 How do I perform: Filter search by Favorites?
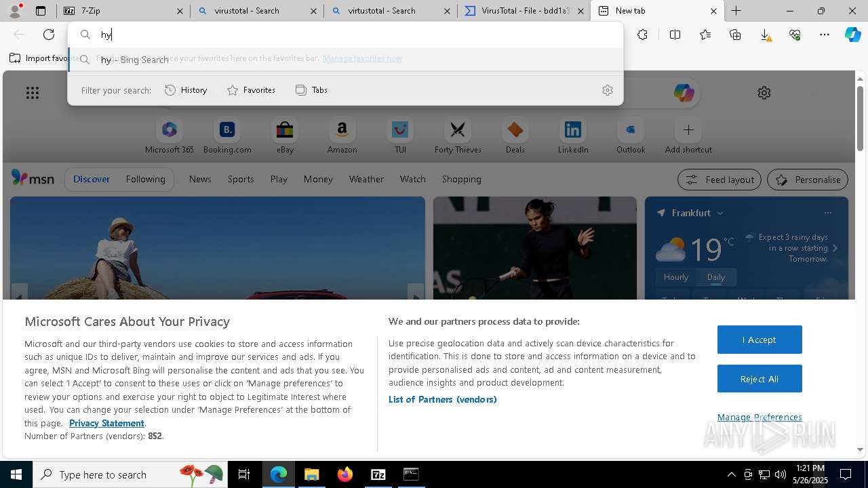tap(252, 90)
